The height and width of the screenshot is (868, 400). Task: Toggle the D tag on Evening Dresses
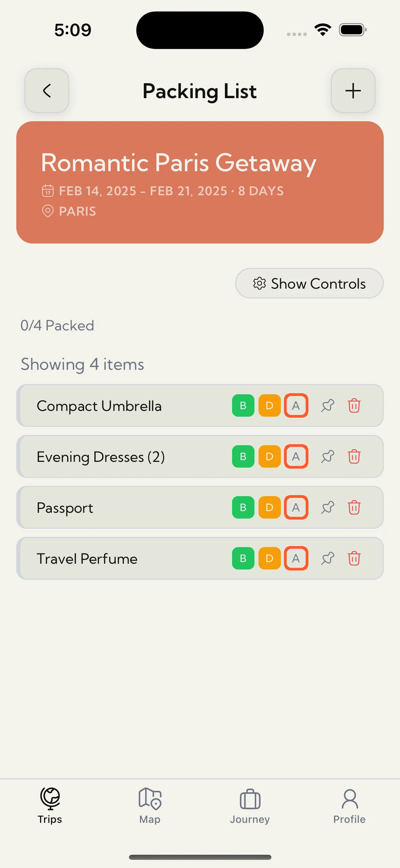pos(269,456)
